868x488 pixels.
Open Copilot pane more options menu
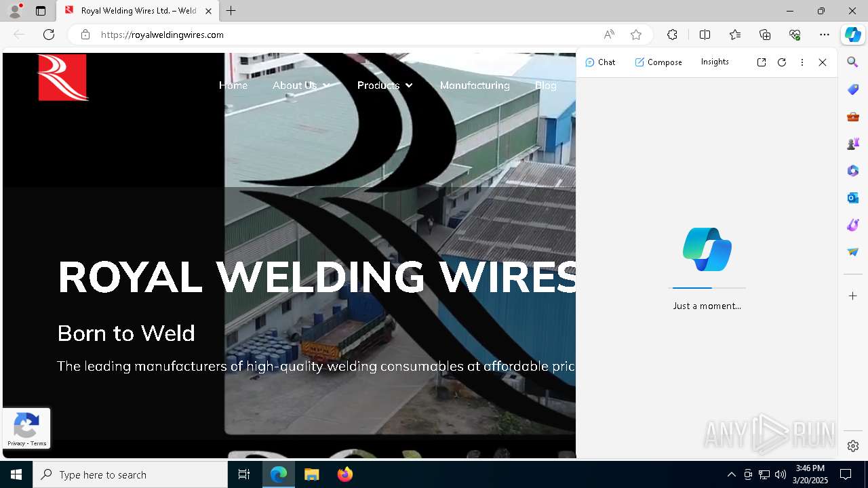(802, 62)
